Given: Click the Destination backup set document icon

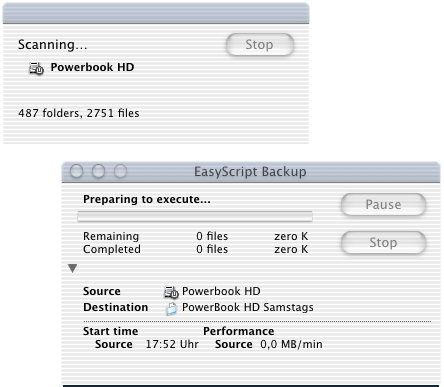Looking at the screenshot, I should tap(171, 309).
